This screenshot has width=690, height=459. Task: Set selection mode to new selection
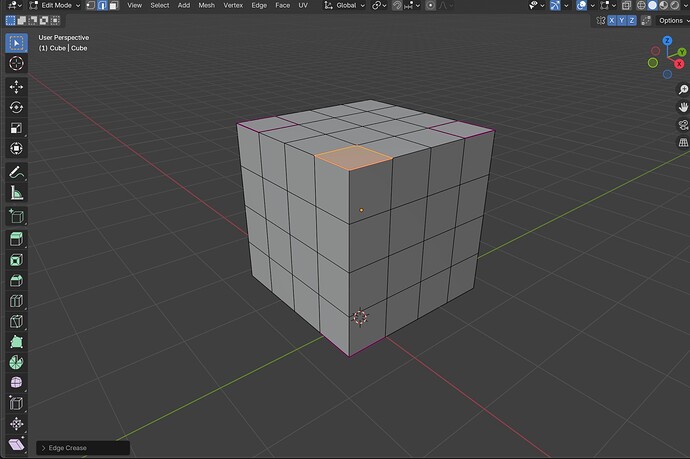click(x=10, y=20)
